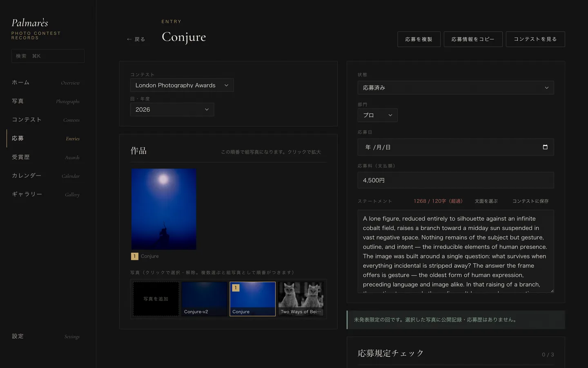The width and height of the screenshot is (588, 368).
Task: Select the Conjure-v2 photo thumbnail
Action: pos(204,299)
